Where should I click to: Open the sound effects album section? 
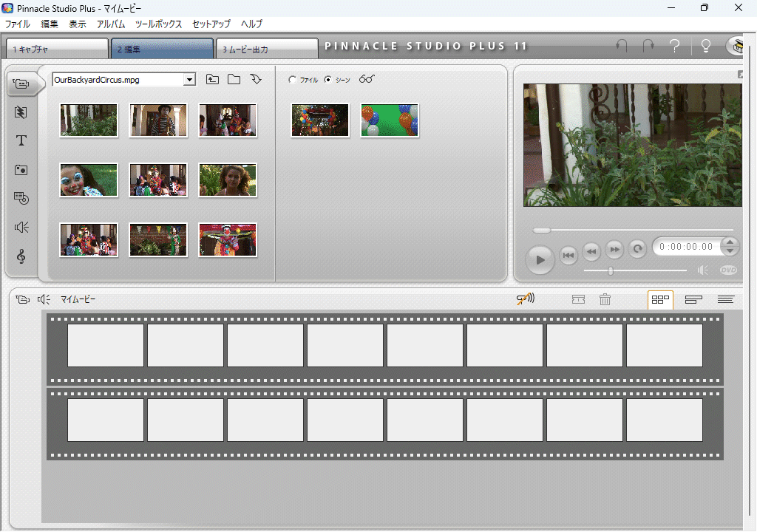tap(21, 228)
